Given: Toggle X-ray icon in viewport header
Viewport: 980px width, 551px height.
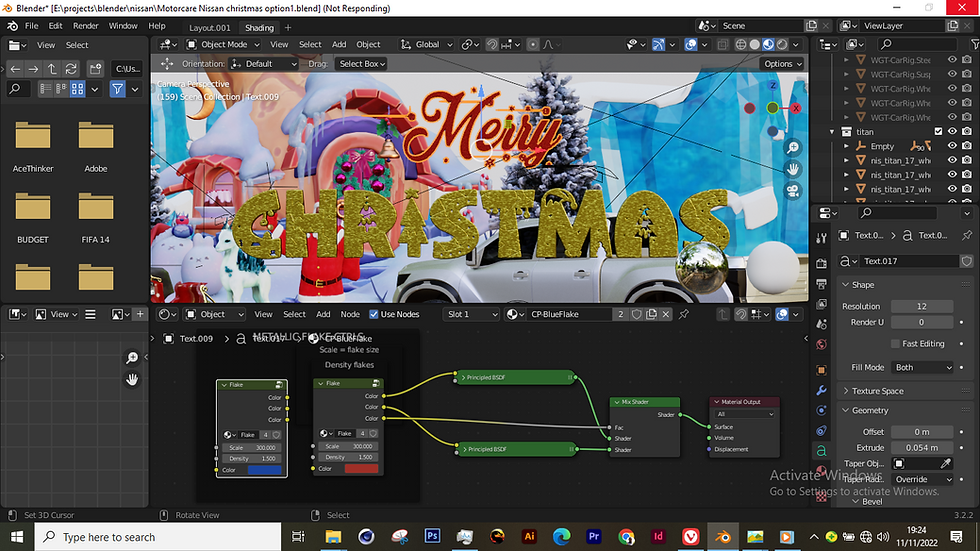Looking at the screenshot, I should point(723,44).
